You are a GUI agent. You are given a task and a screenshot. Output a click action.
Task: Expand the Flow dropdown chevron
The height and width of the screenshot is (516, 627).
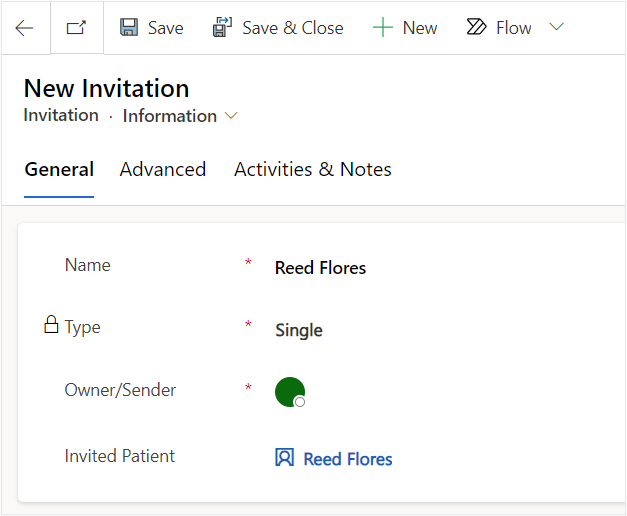[556, 27]
